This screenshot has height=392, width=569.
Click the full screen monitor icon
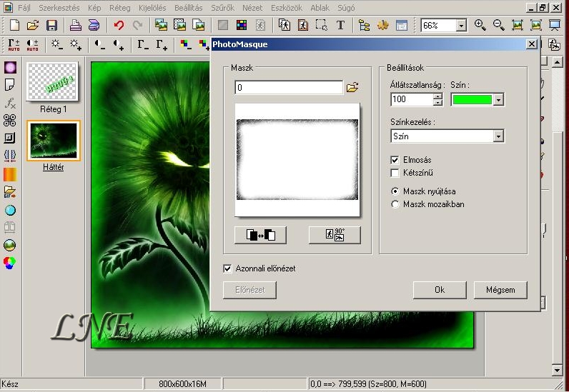pyautogui.click(x=555, y=25)
